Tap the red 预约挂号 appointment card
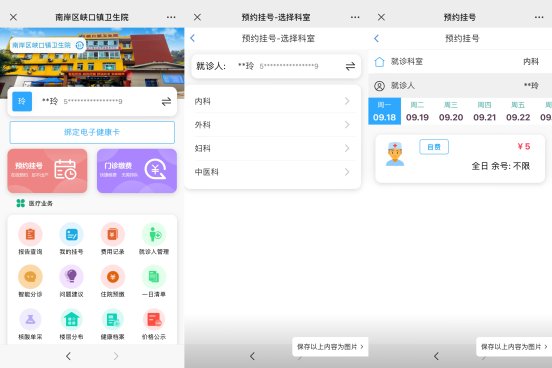Image resolution: width=552 pixels, height=368 pixels. (x=47, y=171)
